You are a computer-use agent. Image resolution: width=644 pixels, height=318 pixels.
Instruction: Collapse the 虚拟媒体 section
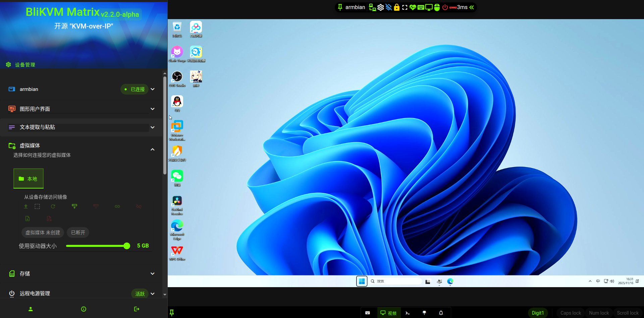coord(153,150)
